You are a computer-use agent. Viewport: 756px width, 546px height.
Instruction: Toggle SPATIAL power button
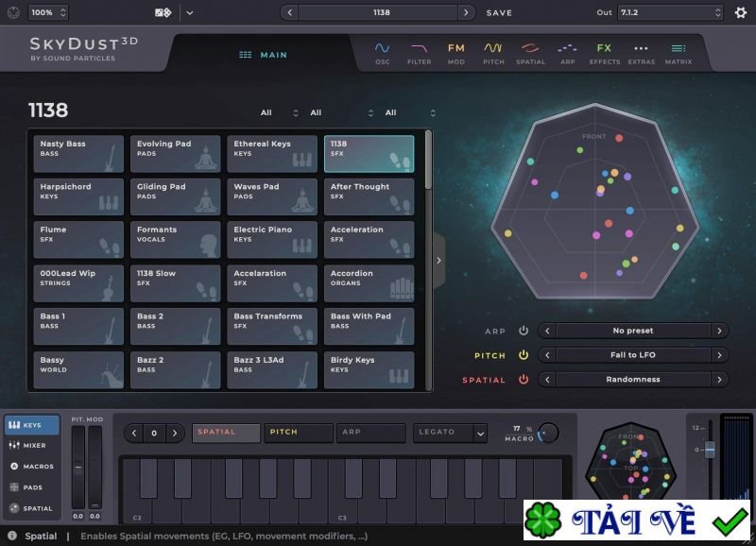point(524,380)
